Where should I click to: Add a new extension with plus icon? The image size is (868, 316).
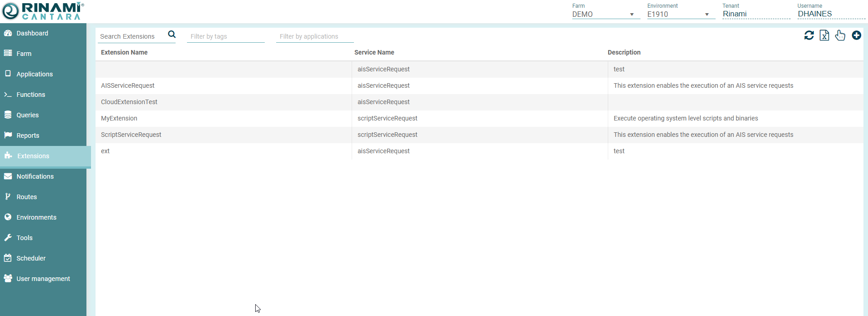point(856,35)
